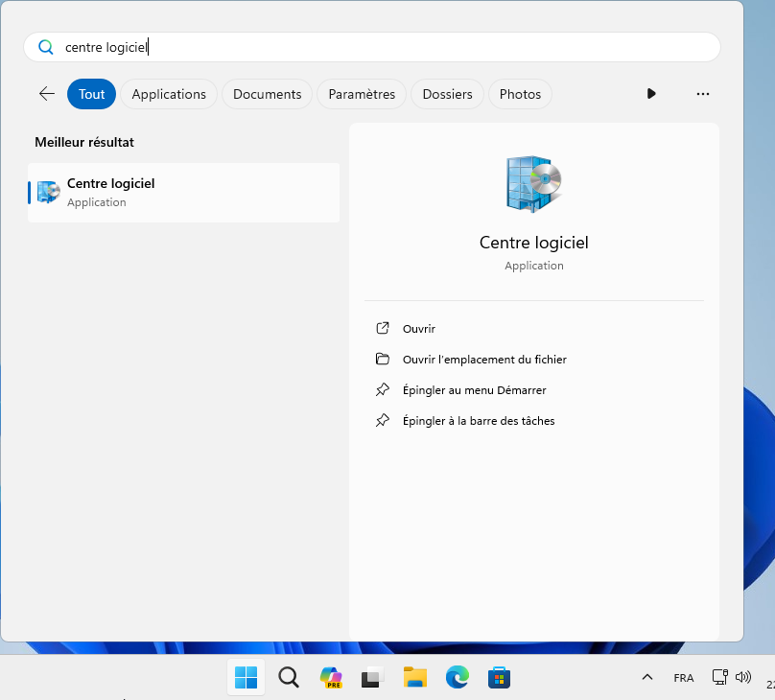
Task: Switch to the Applications filter tab
Action: coord(169,94)
